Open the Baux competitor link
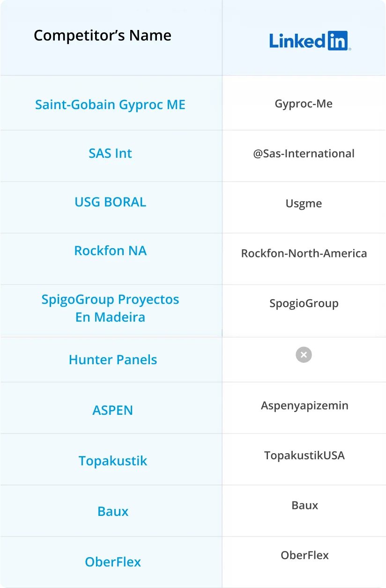386x588 pixels. (112, 511)
